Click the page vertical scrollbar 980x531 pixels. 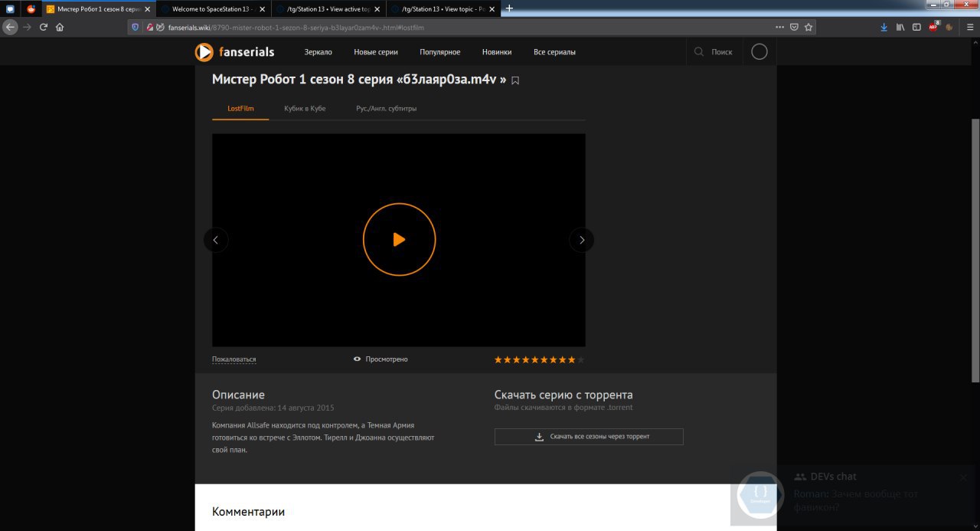click(x=975, y=249)
